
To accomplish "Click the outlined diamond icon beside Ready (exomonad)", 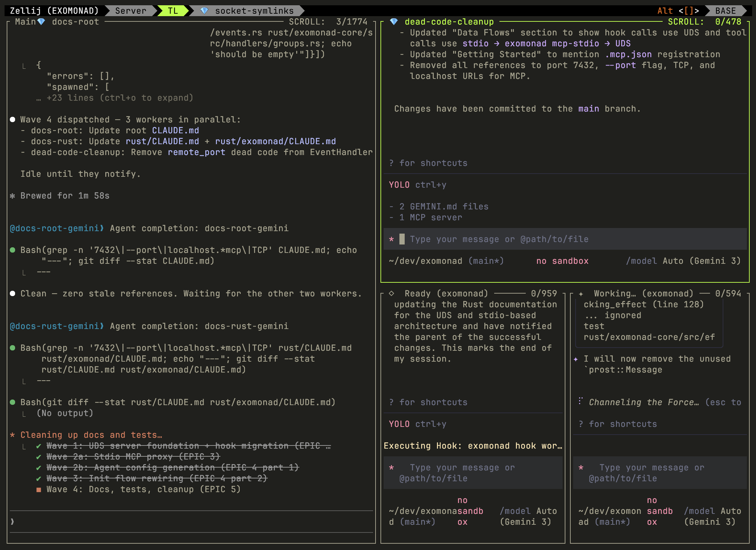I will click(x=392, y=293).
